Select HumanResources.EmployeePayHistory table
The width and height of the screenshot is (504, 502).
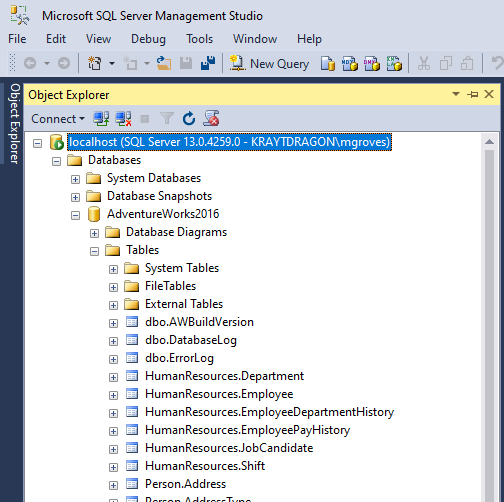pyautogui.click(x=247, y=430)
